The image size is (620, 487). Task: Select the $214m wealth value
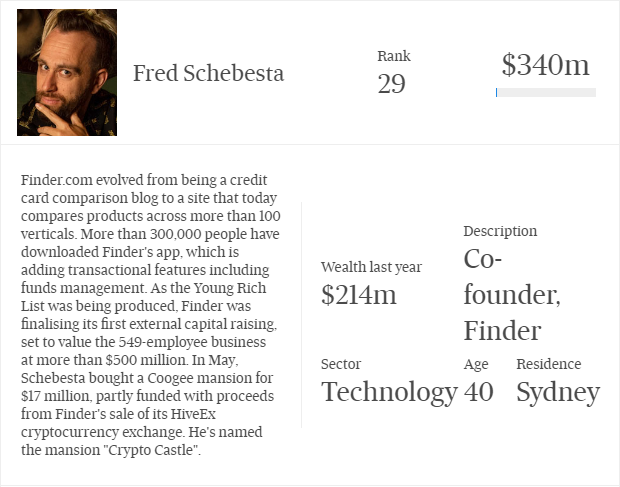pyautogui.click(x=359, y=294)
